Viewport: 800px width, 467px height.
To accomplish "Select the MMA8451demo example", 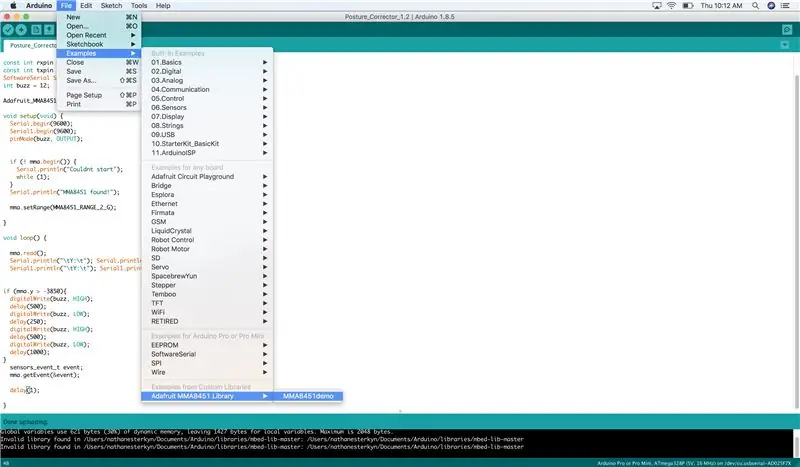I will (x=308, y=396).
